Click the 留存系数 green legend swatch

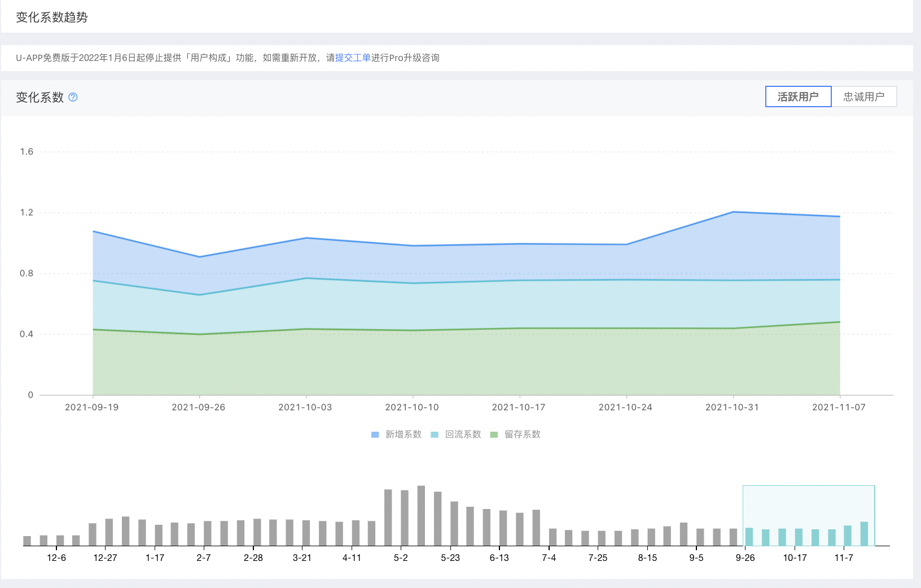tap(494, 435)
